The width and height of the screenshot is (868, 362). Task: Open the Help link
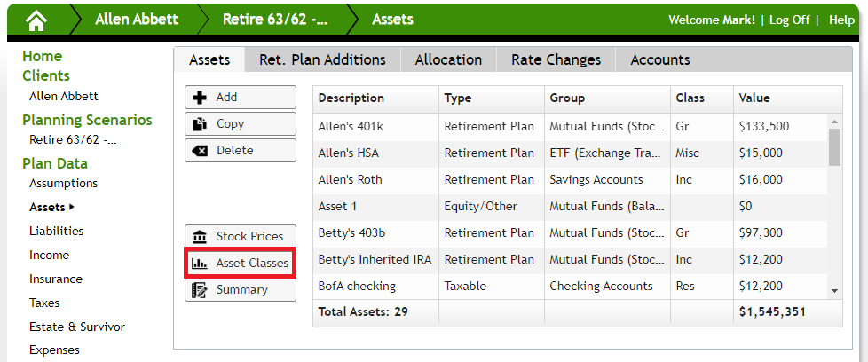(841, 20)
